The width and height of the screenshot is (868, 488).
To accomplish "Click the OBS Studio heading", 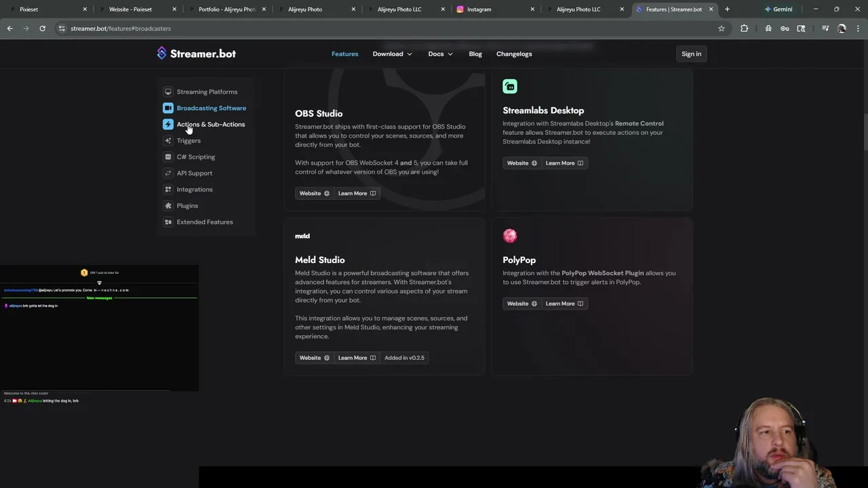I will tap(319, 113).
